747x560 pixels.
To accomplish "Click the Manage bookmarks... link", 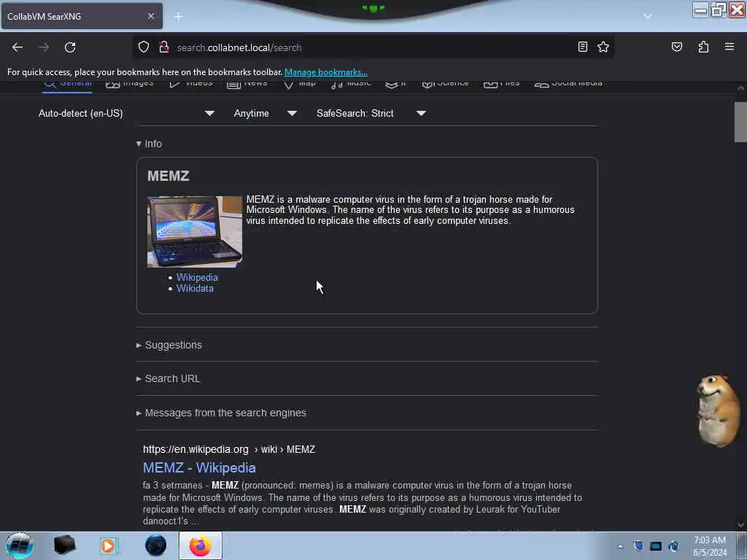I will click(326, 72).
